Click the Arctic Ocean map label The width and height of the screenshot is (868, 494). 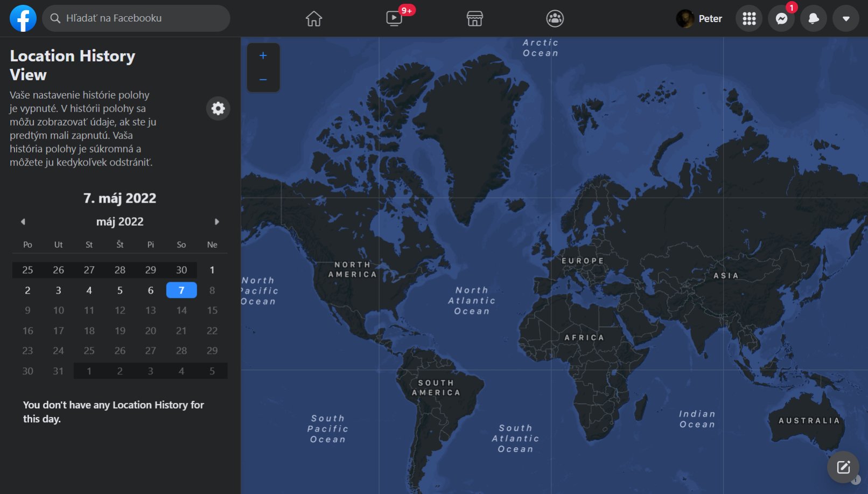541,47
